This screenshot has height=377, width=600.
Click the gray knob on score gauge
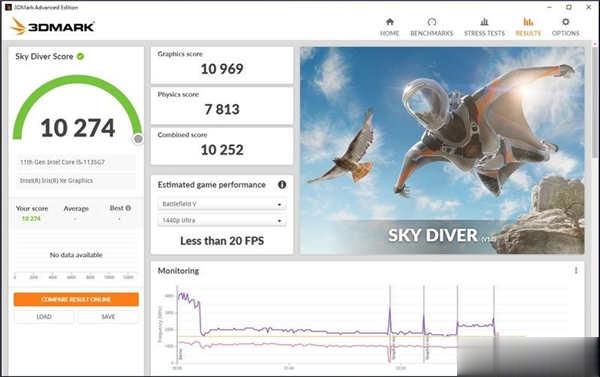pos(138,139)
